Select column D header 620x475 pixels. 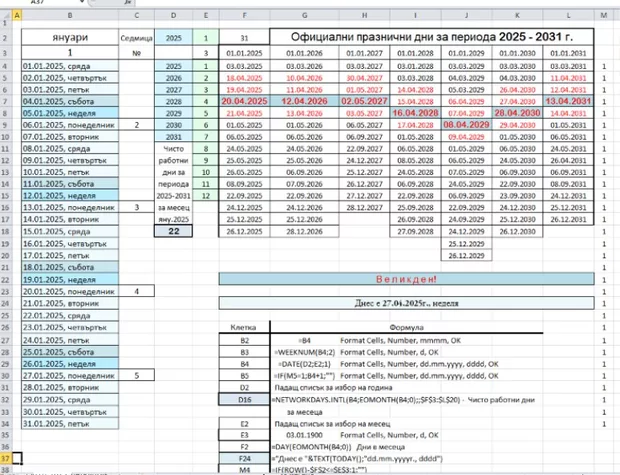tap(172, 17)
